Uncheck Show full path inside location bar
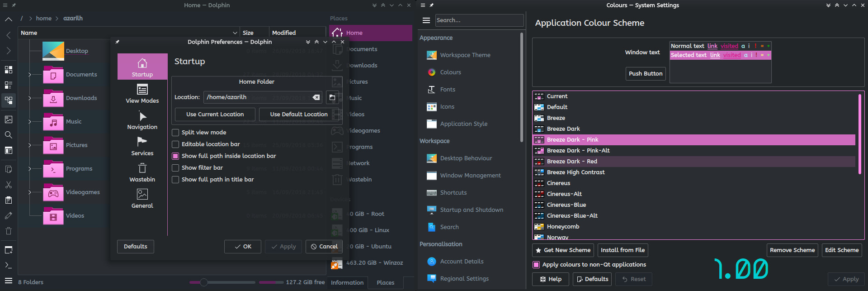Screen dimensions: 868x291 coord(175,156)
